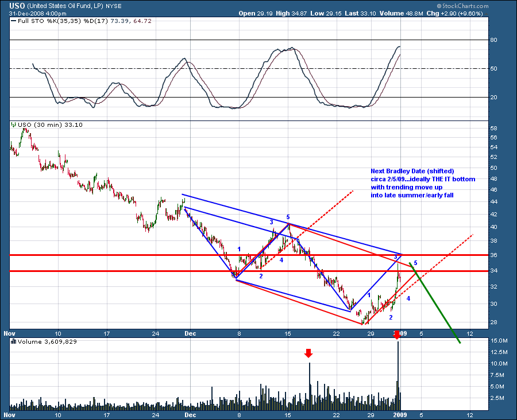
Task: Click the '(United States Oil Fund, LP)' name
Action: click(65, 6)
